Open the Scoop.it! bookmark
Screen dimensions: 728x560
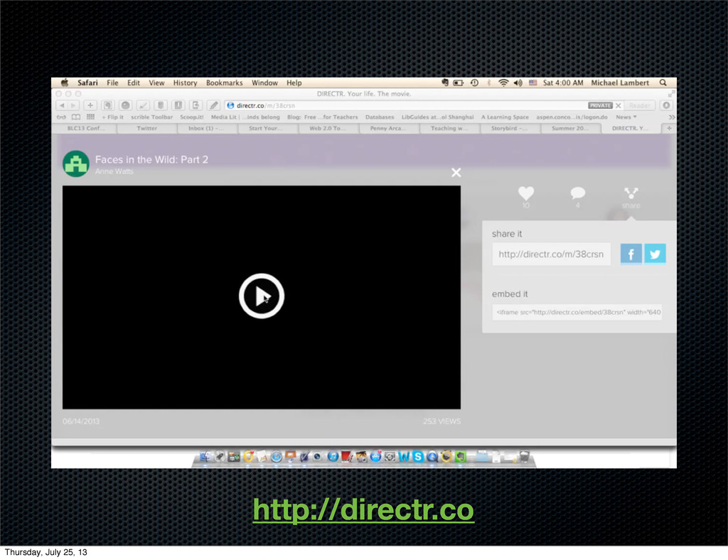pos(192,117)
